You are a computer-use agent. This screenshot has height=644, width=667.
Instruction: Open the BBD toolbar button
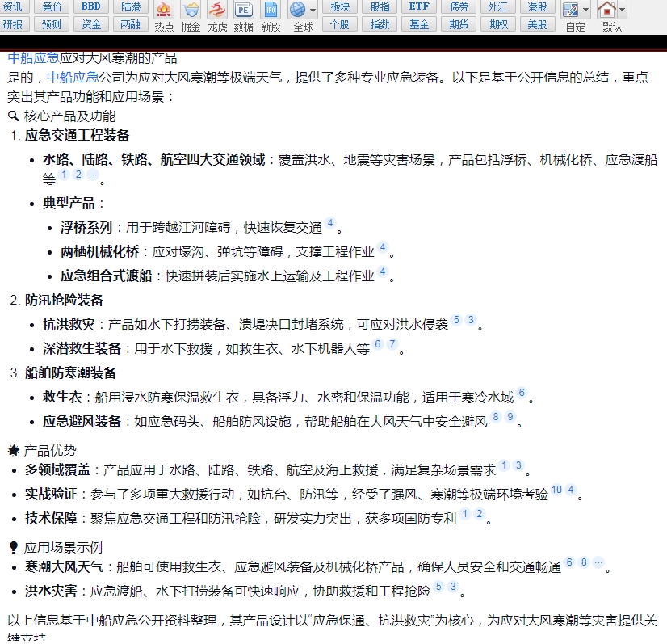click(91, 6)
